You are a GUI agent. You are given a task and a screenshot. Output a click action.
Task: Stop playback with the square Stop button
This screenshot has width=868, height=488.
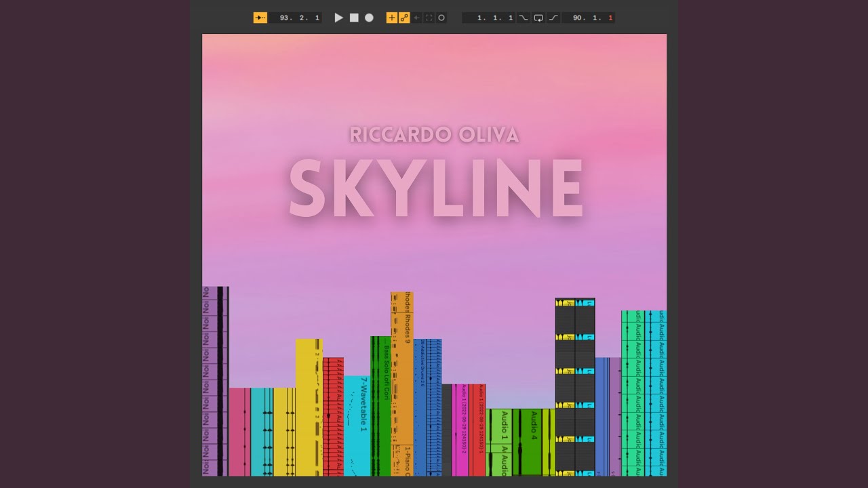click(x=354, y=18)
